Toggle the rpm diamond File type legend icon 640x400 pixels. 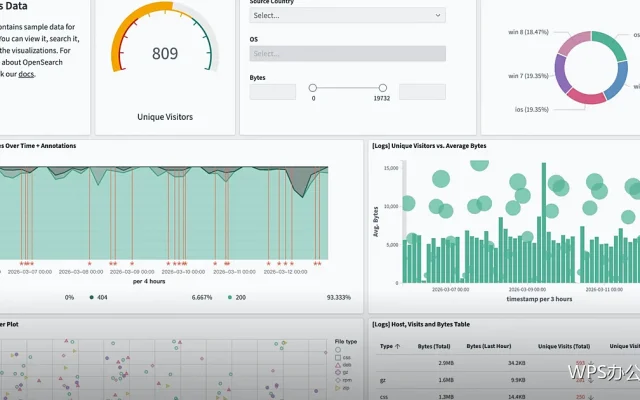pos(338,380)
